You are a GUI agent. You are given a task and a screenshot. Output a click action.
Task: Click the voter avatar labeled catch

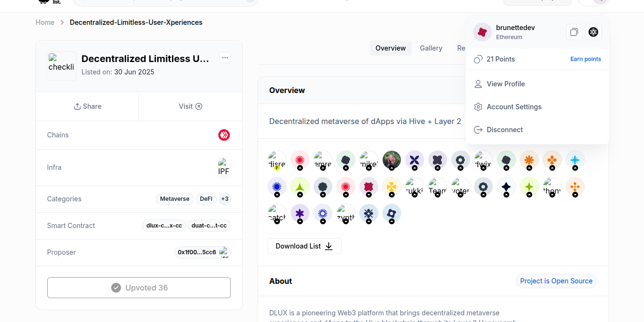[277, 213]
